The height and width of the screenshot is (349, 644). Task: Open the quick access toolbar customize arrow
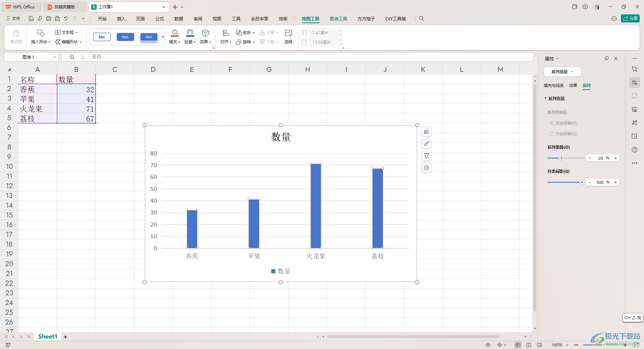pyautogui.click(x=84, y=19)
